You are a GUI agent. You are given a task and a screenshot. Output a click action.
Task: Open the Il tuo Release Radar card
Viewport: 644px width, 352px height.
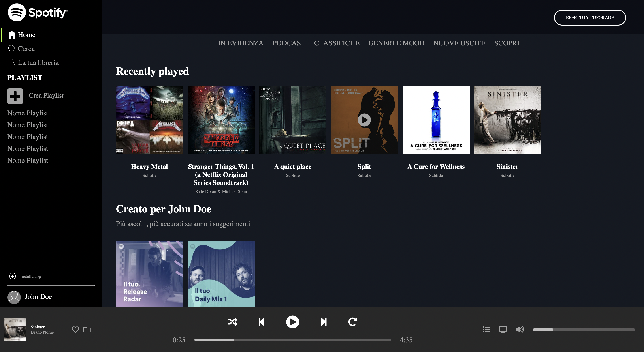tap(149, 274)
